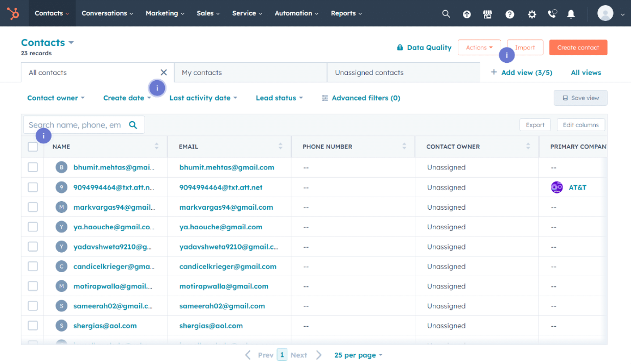631x364 pixels.
Task: Click the calling phone icon
Action: tap(552, 14)
